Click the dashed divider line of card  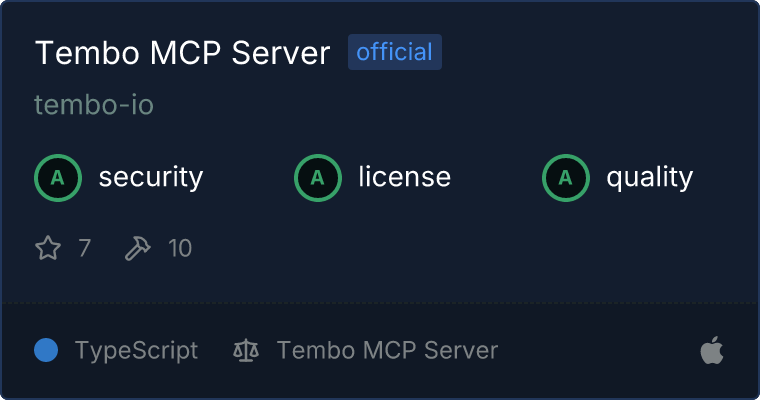click(380, 303)
